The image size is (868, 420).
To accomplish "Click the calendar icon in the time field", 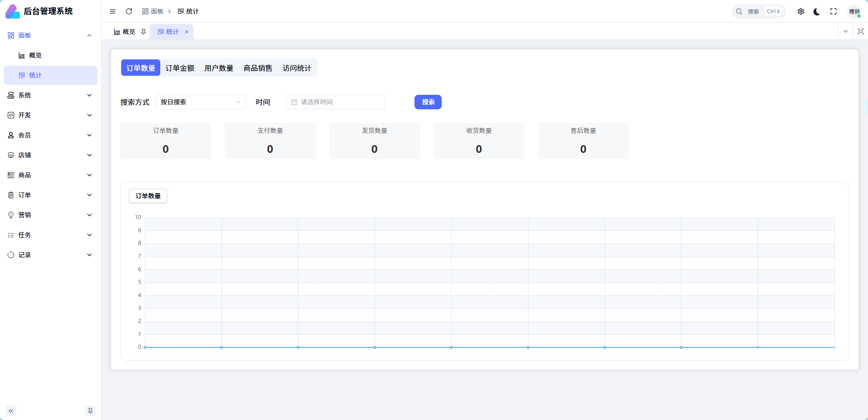I will [x=294, y=102].
